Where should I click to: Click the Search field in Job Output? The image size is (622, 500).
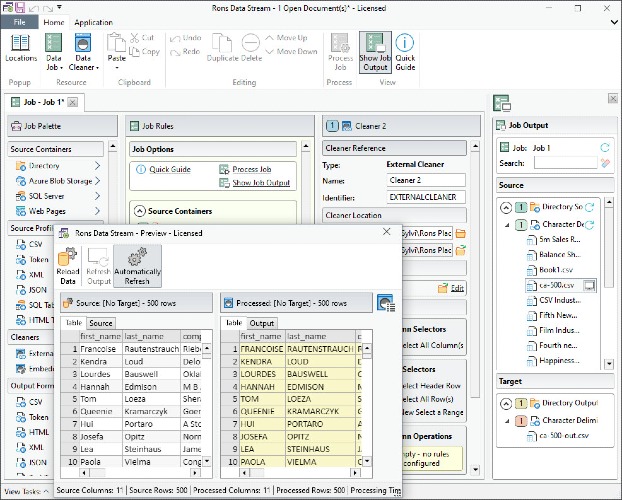[x=565, y=163]
